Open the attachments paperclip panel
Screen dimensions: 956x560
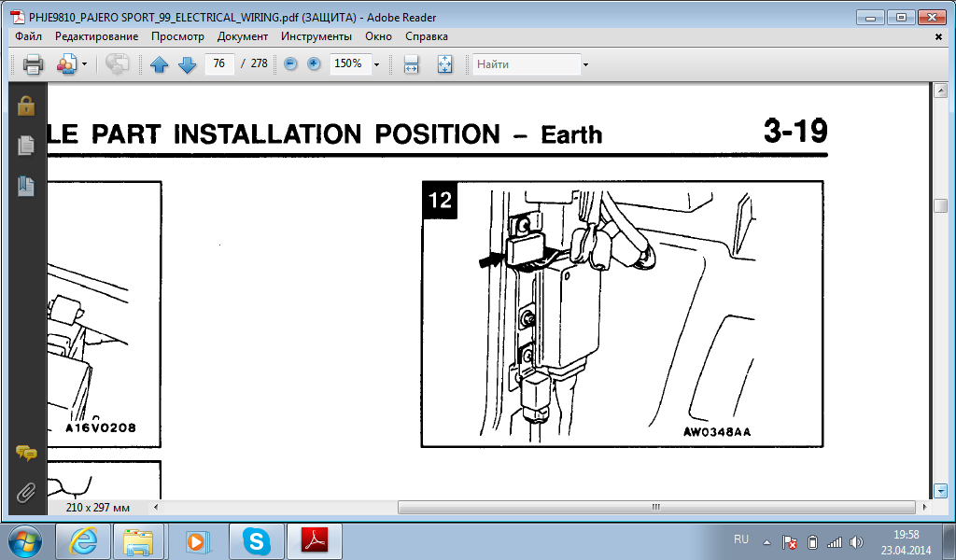pos(26,491)
